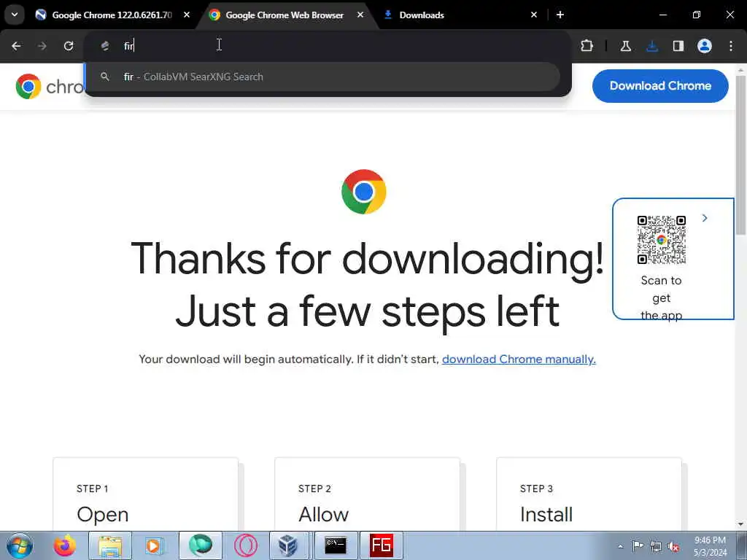Open Chrome Labs flask icon
The height and width of the screenshot is (560, 747).
[x=625, y=46]
